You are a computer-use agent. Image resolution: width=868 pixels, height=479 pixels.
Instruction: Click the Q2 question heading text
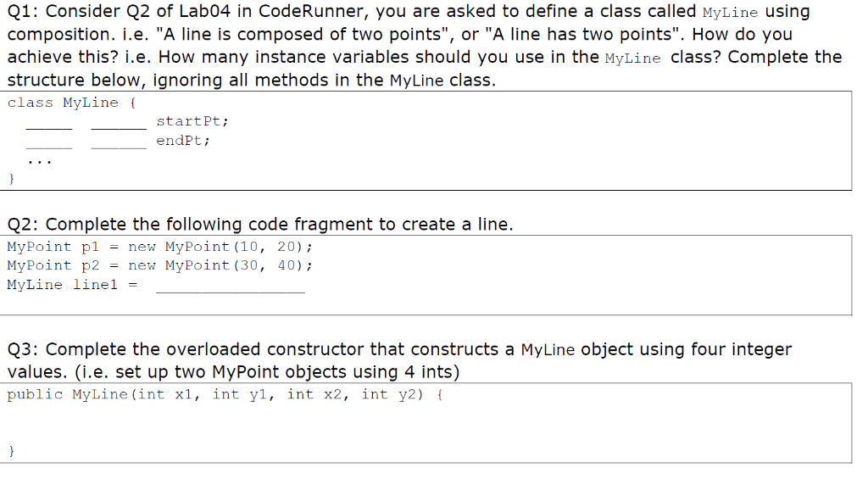[x=260, y=225]
